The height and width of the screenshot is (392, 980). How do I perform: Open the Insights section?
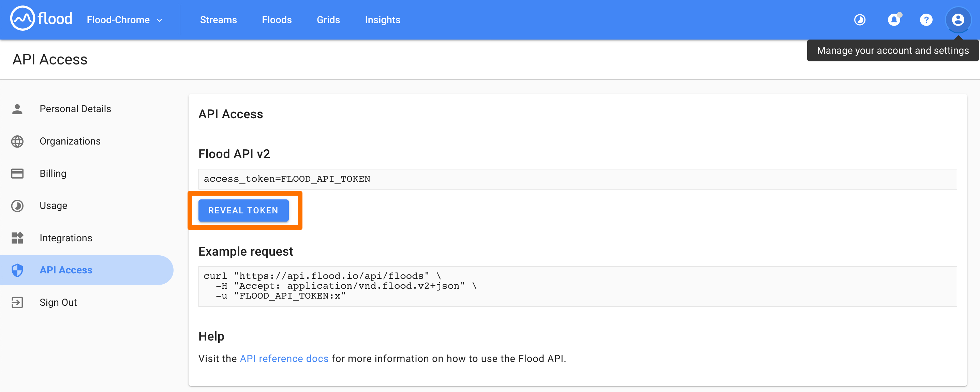pos(382,20)
